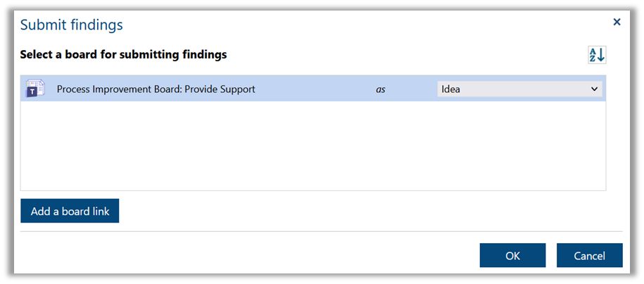Click the separator line above OK button
644x284 pixels.
pyautogui.click(x=321, y=231)
